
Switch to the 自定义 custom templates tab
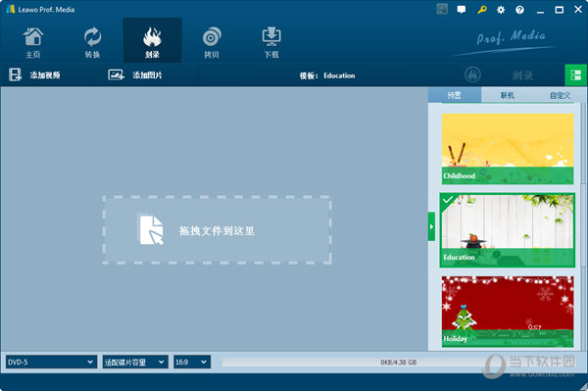(560, 95)
